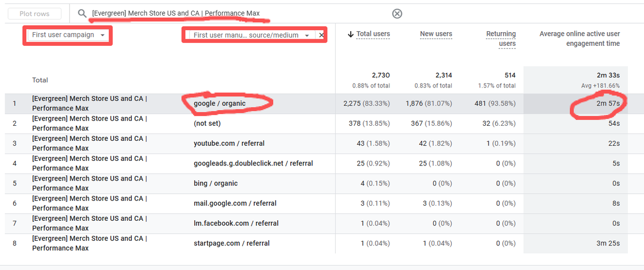Remove the secondary source/medium dimension
This screenshot has height=270, width=644.
(321, 35)
